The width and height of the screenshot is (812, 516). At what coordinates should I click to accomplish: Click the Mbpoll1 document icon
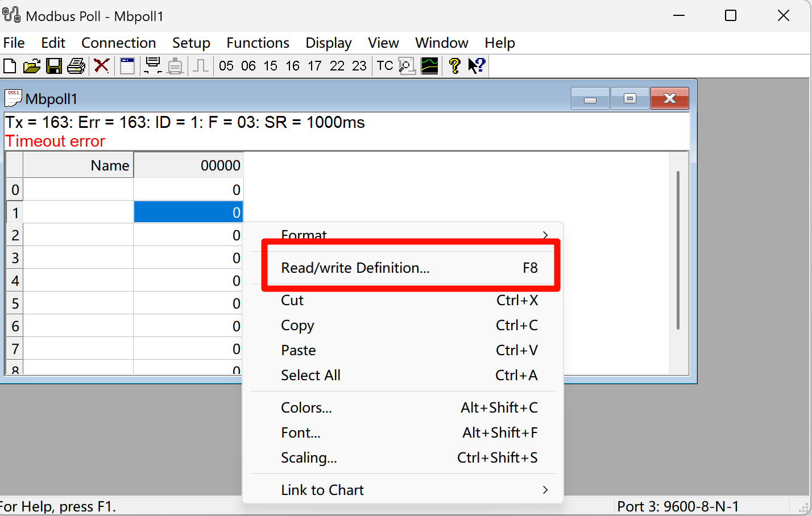13,98
